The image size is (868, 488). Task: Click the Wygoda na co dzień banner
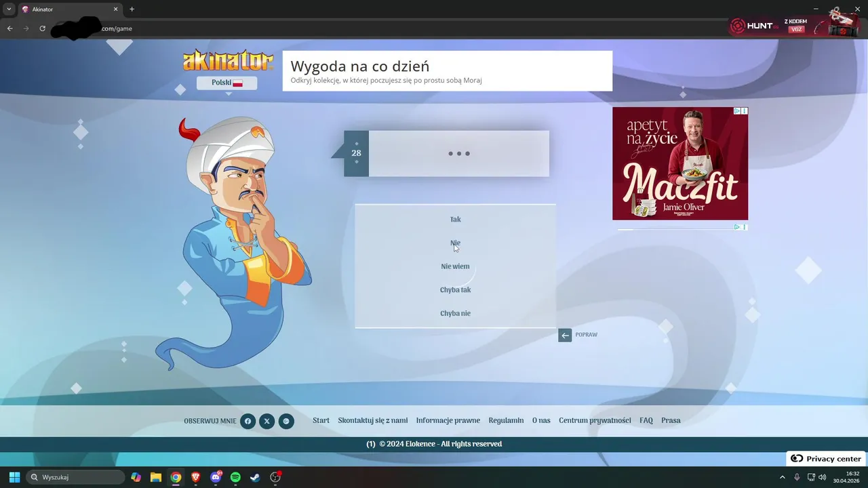pyautogui.click(x=448, y=70)
